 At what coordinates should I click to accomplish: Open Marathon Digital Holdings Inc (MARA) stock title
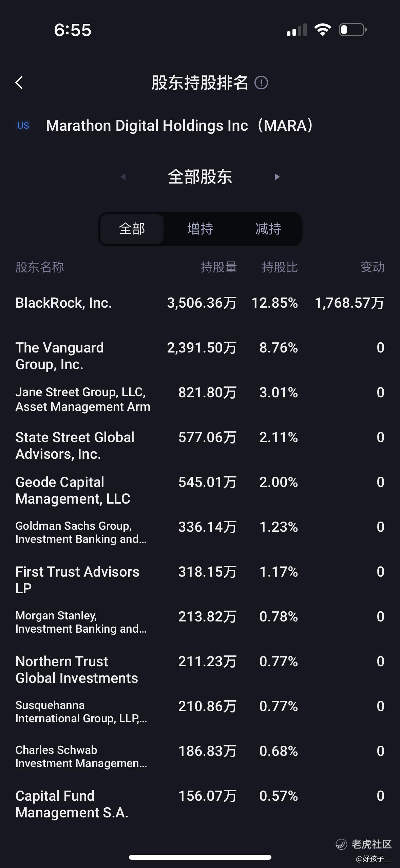179,126
